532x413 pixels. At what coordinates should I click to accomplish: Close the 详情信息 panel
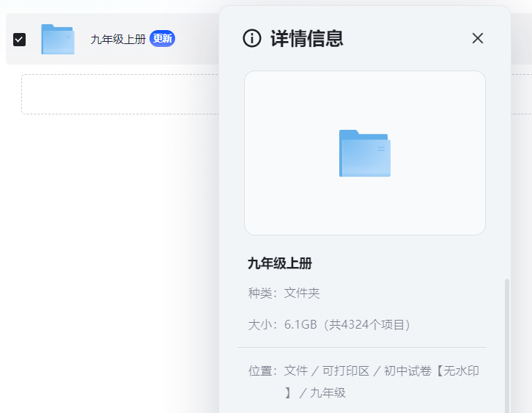pyautogui.click(x=478, y=38)
